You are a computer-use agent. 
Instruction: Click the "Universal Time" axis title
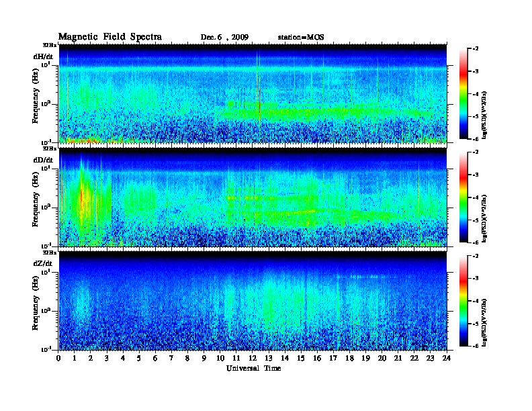click(253, 368)
